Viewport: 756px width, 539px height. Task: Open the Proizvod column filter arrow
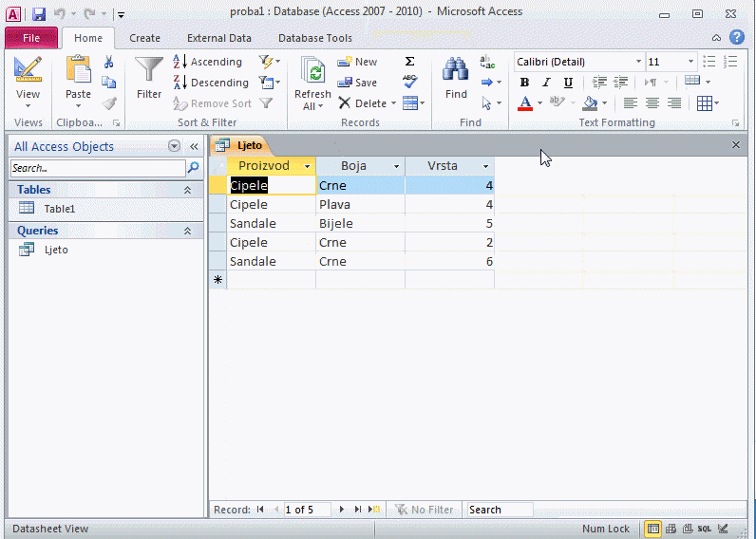[307, 166]
